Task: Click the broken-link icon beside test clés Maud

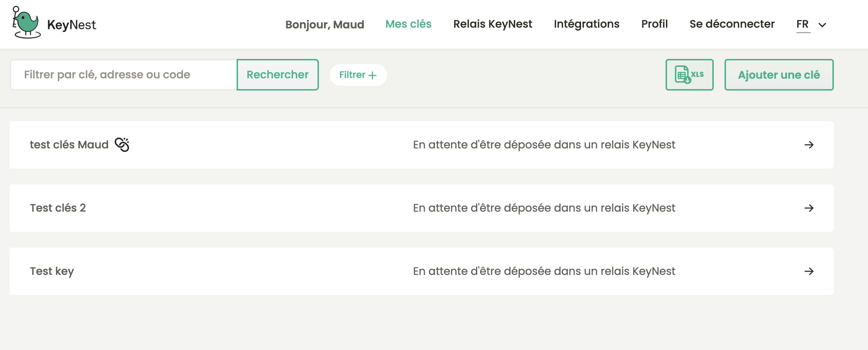Action: [122, 144]
